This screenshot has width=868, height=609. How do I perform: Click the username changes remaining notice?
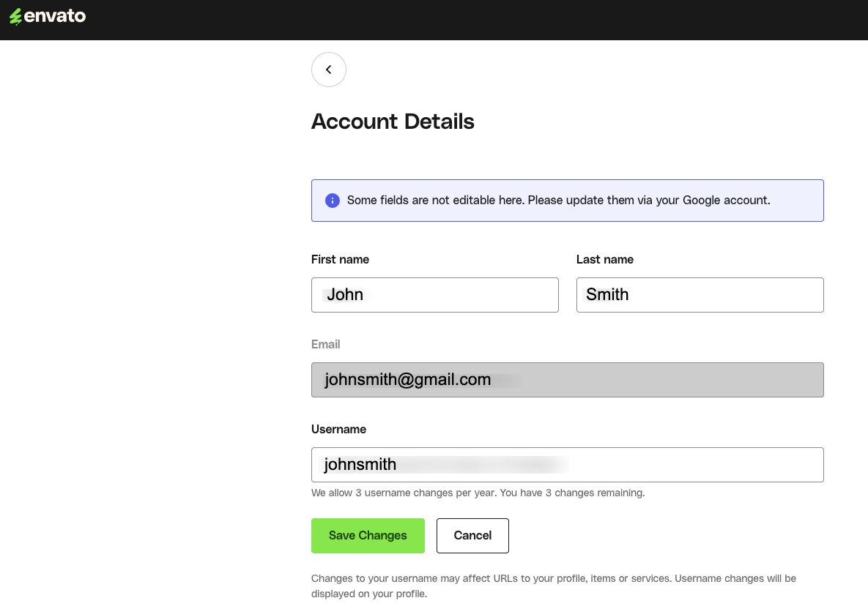click(x=478, y=493)
